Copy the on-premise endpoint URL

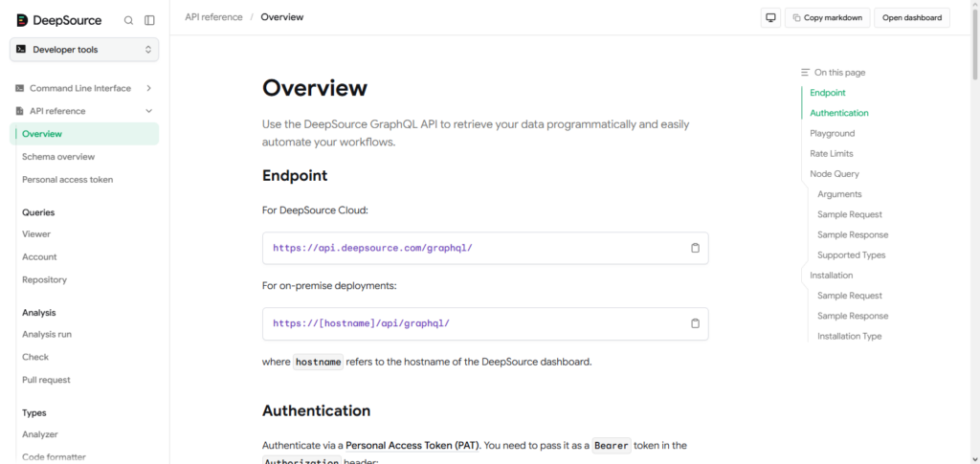tap(695, 323)
